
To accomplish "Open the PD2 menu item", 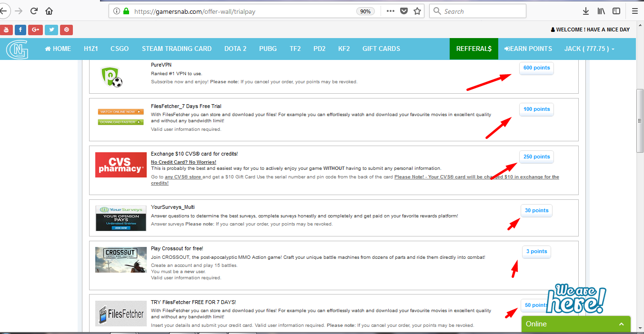I will 319,49.
